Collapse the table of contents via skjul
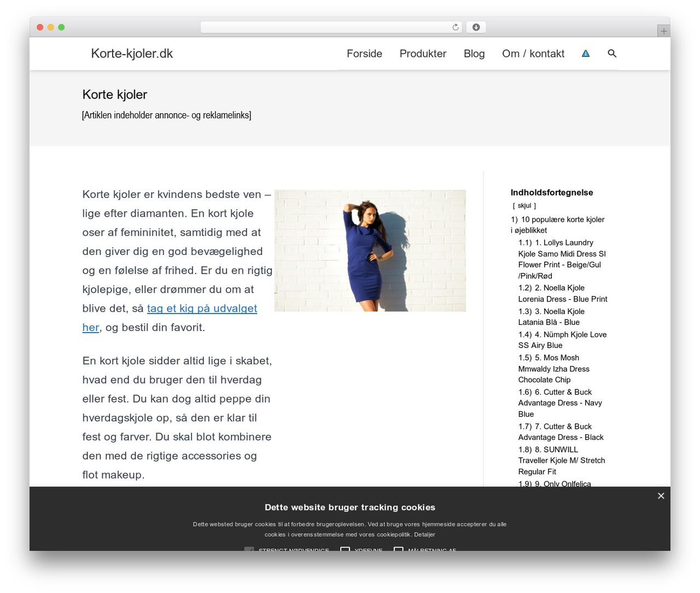 tap(524, 206)
